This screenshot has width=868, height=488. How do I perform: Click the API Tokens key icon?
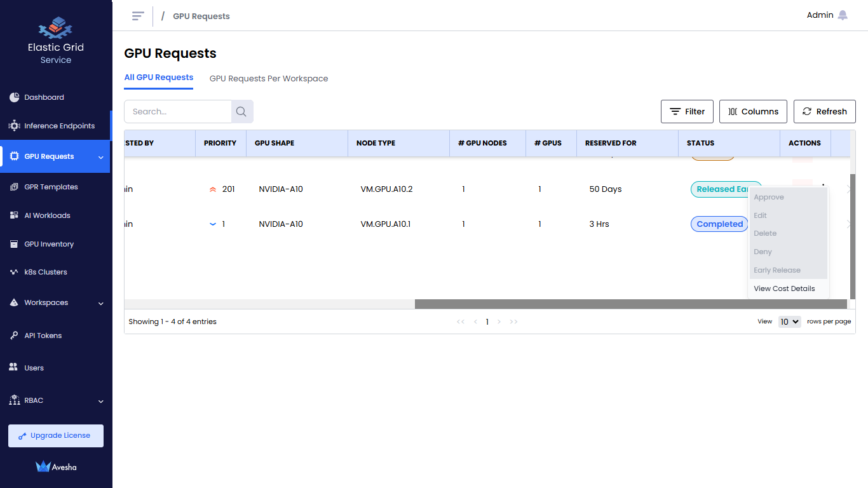pos(14,335)
